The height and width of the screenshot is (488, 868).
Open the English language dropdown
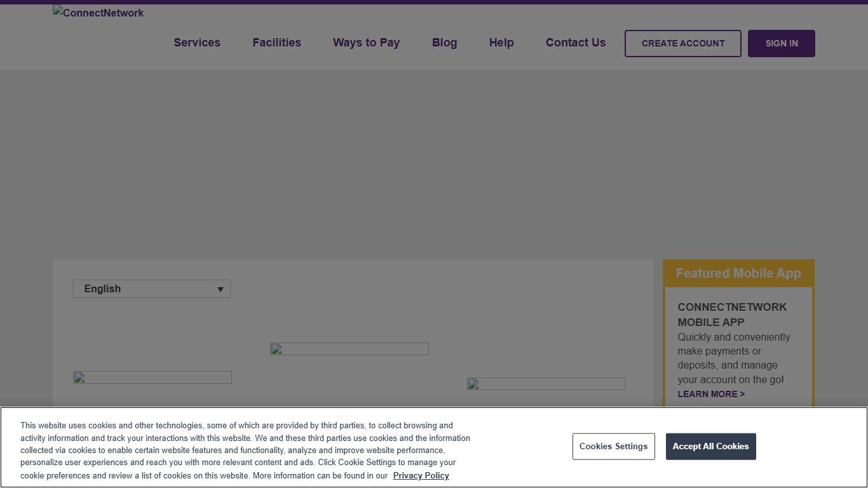pos(151,288)
